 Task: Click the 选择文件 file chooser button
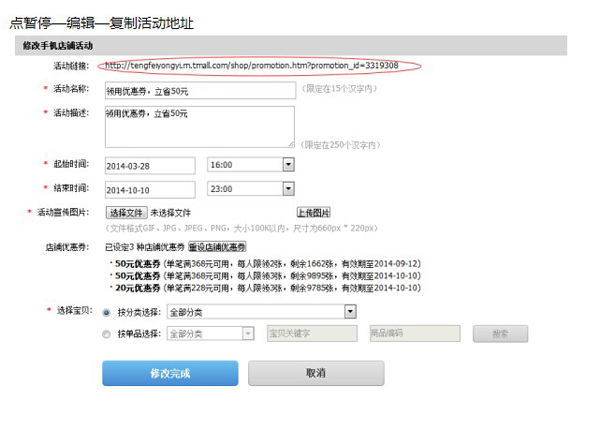click(x=126, y=213)
